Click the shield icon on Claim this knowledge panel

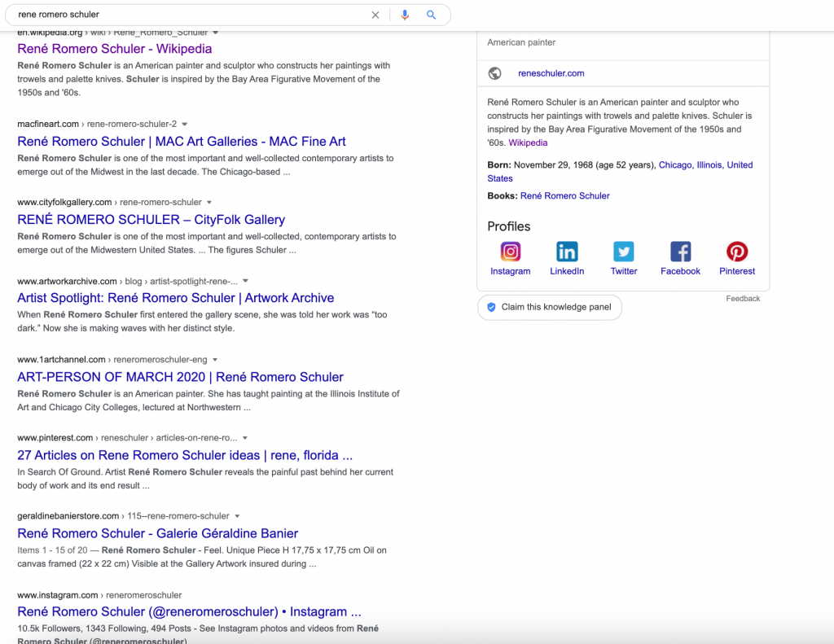491,307
